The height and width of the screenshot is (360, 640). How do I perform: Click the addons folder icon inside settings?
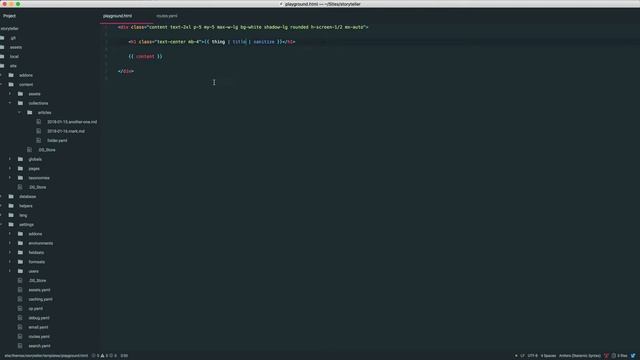pyautogui.click(x=20, y=234)
